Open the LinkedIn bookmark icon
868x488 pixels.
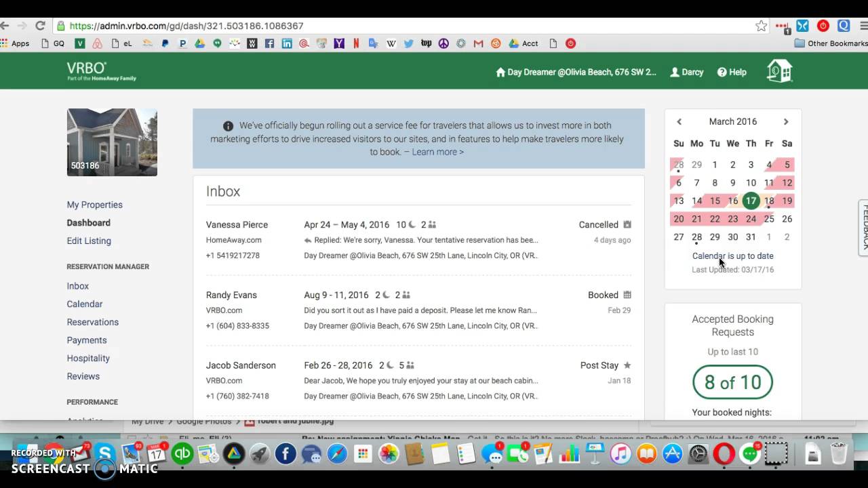(287, 43)
